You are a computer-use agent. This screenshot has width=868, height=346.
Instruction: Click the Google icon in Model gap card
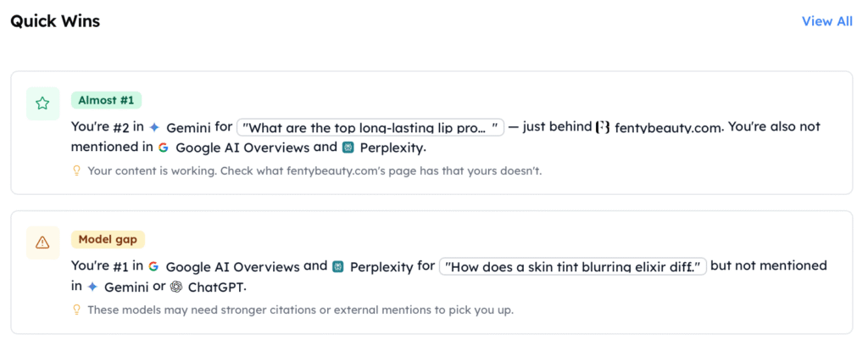(x=153, y=266)
